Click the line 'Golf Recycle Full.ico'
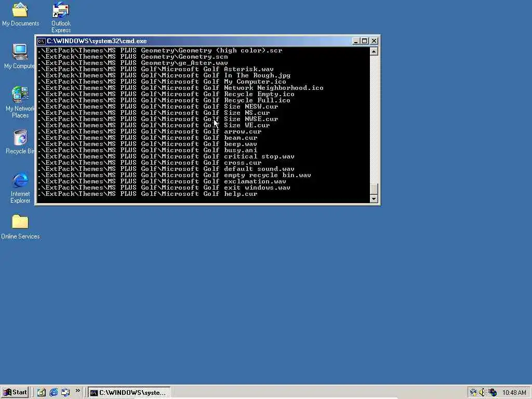This screenshot has width=532, height=399. coord(164,100)
